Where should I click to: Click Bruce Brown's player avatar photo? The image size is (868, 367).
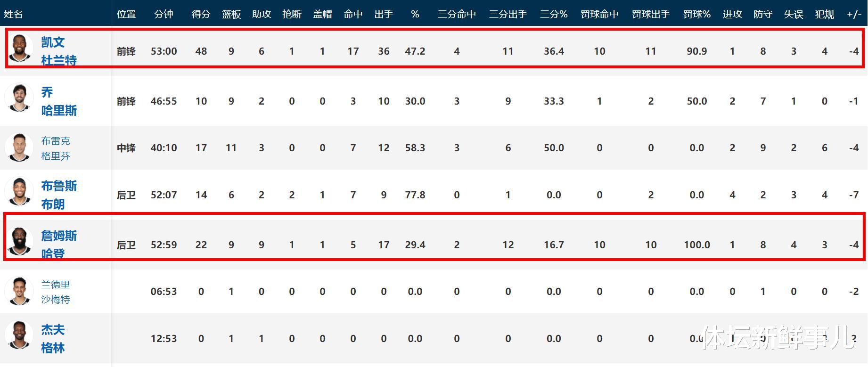(19, 192)
